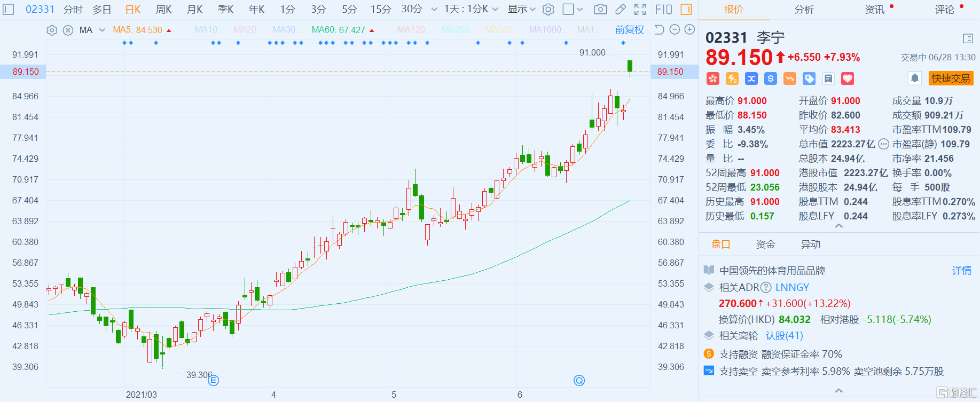Collapse the quote details with up chevron
The width and height of the screenshot is (980, 402).
tap(839, 226)
